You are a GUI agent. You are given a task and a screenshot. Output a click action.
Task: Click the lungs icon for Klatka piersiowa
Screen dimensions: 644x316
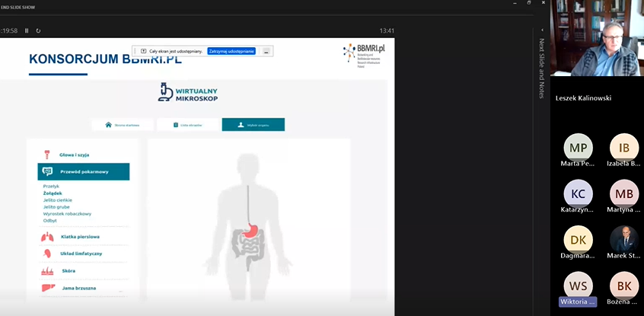[x=47, y=237]
